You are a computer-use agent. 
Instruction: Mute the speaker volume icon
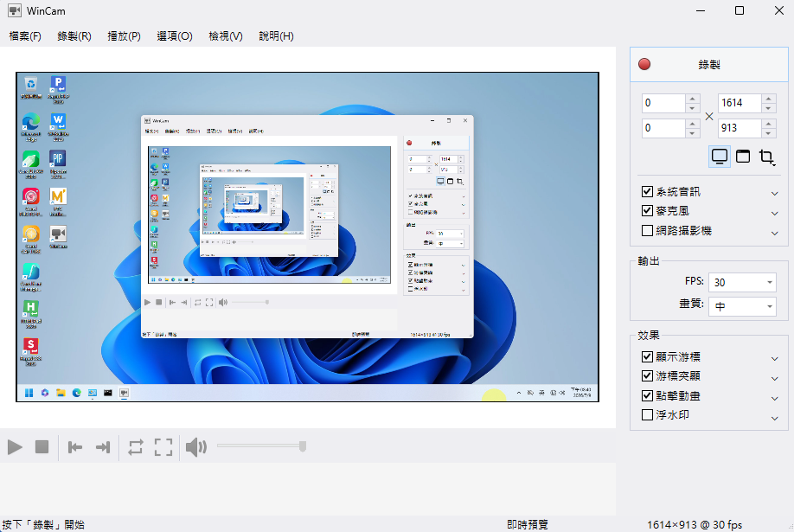coord(196,447)
